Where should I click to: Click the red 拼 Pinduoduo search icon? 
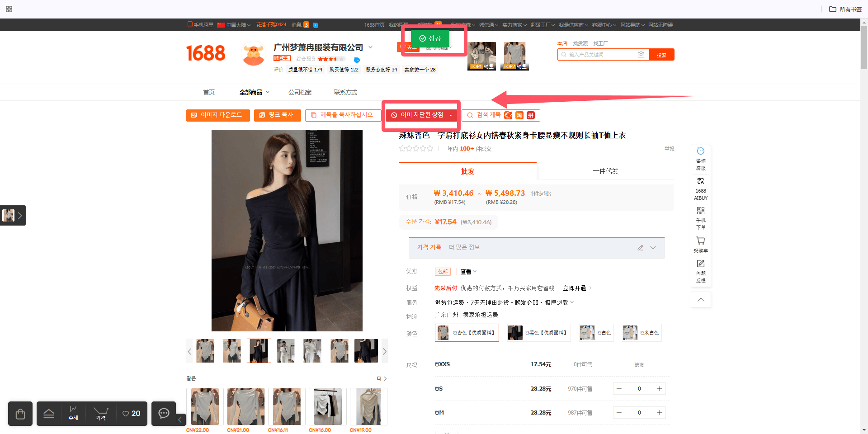(x=531, y=115)
